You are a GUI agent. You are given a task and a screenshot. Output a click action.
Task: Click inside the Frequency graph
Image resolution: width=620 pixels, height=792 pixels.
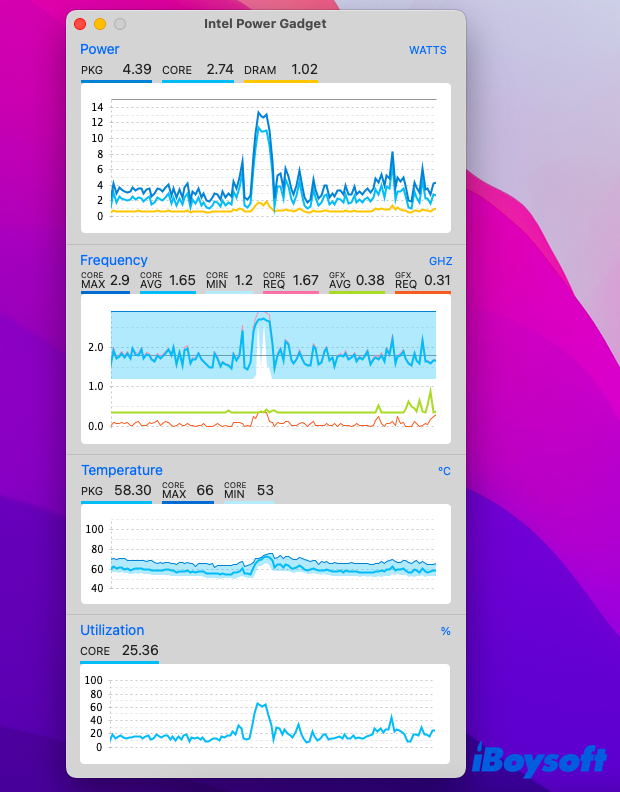(266, 369)
